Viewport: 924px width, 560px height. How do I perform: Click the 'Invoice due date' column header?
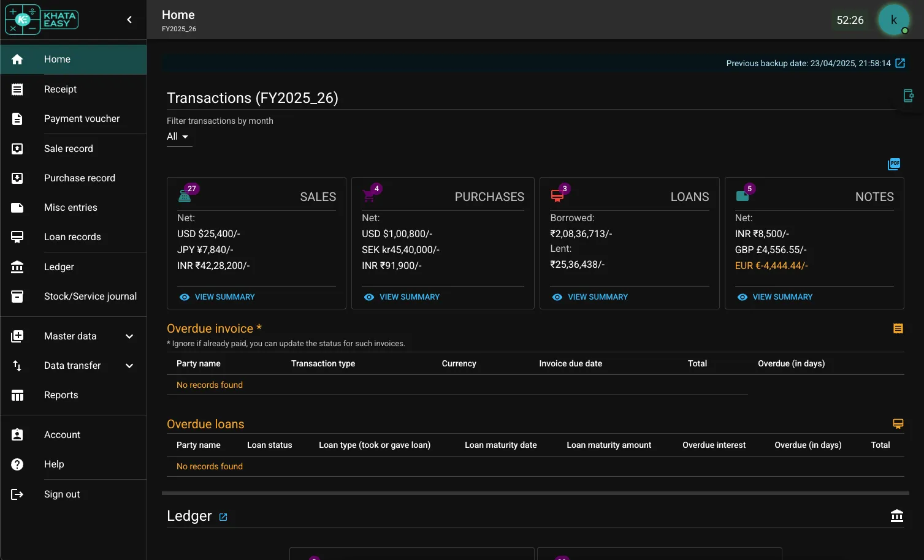pos(571,363)
